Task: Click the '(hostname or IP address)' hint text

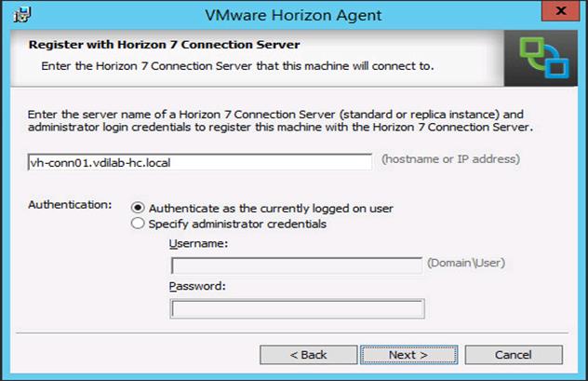Action: coord(450,159)
